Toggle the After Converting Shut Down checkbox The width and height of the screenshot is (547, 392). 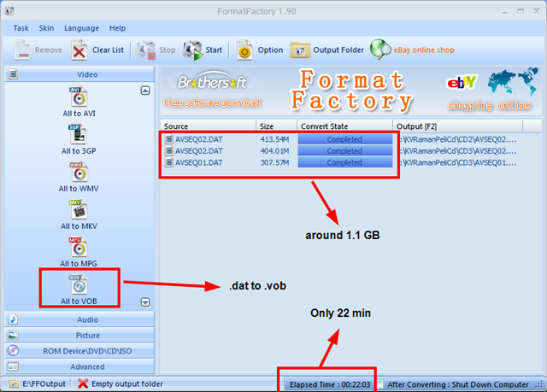coord(380,384)
